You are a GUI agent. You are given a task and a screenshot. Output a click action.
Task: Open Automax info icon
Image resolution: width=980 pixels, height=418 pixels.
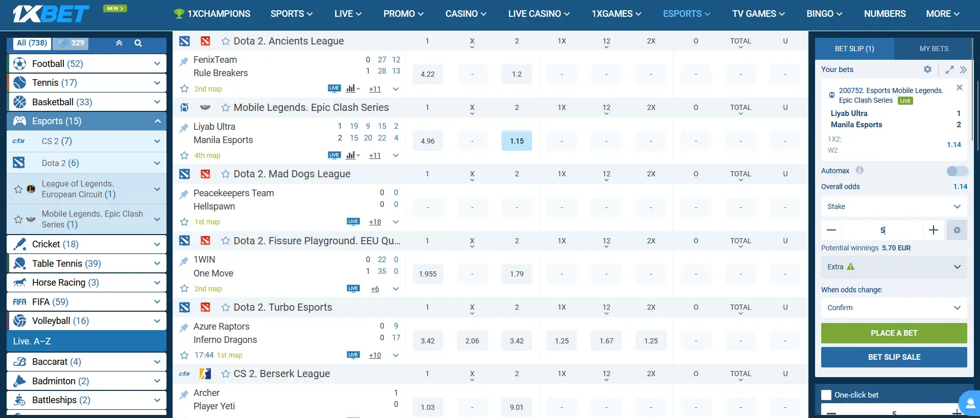859,170
